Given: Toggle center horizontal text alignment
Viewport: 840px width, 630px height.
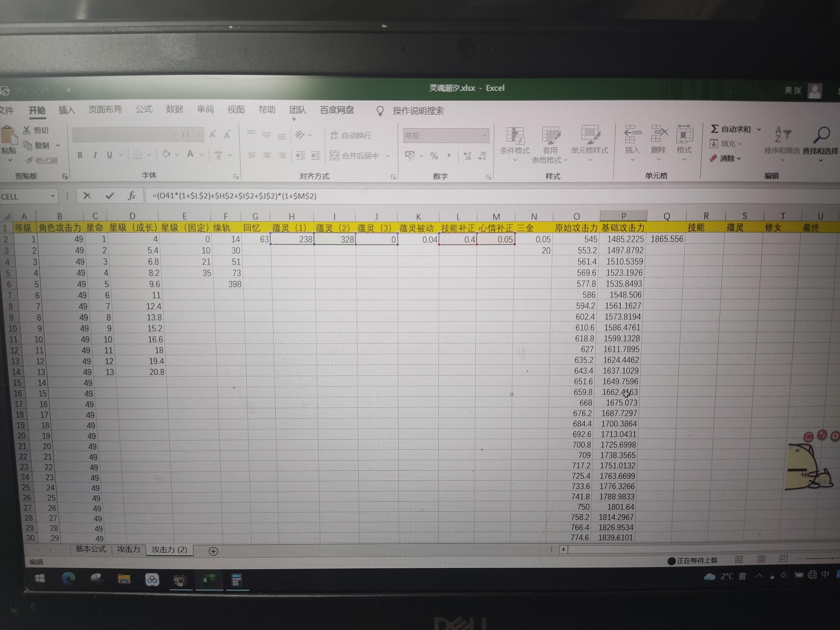Looking at the screenshot, I should (x=267, y=155).
